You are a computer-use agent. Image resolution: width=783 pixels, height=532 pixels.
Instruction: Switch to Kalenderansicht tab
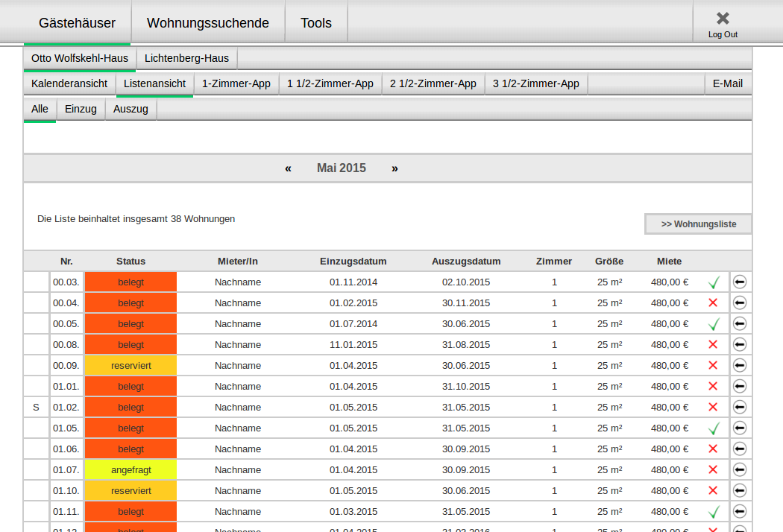tap(69, 83)
